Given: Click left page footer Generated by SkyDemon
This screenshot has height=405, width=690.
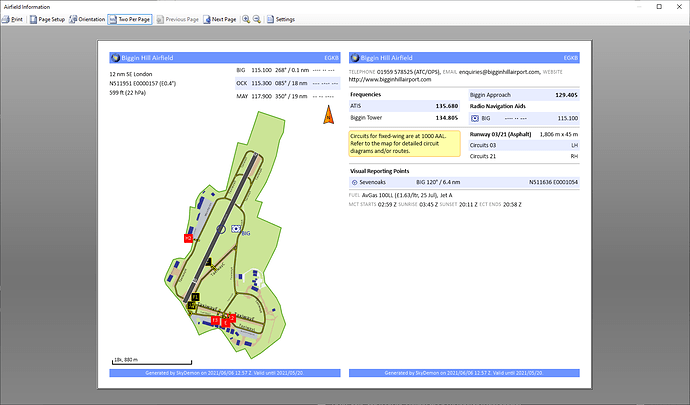Looking at the screenshot, I should [224, 373].
